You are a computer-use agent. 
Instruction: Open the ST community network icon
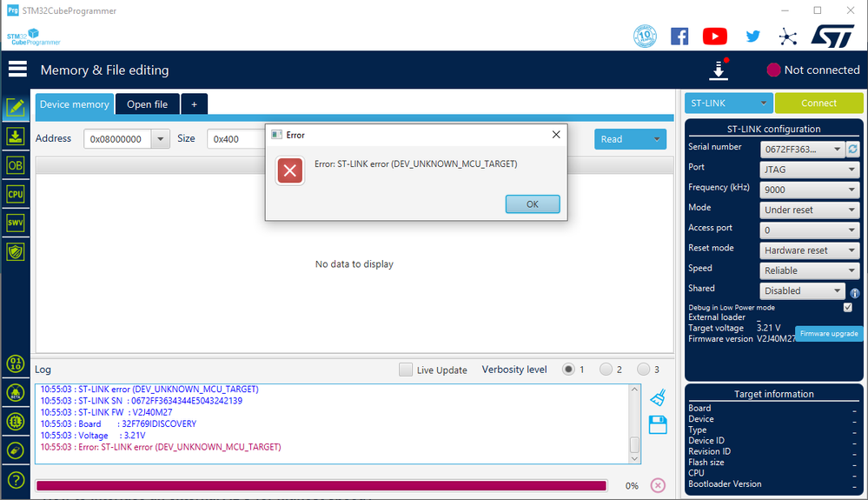click(x=788, y=37)
